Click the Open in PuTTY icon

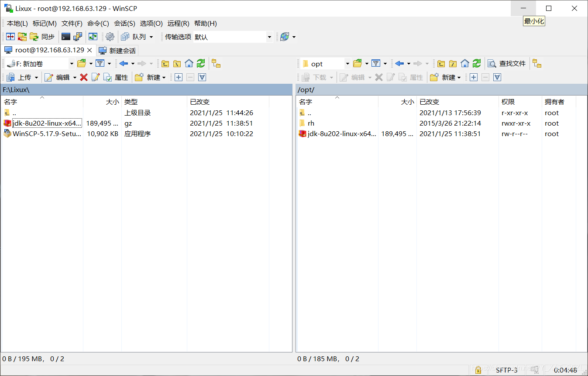pos(78,37)
